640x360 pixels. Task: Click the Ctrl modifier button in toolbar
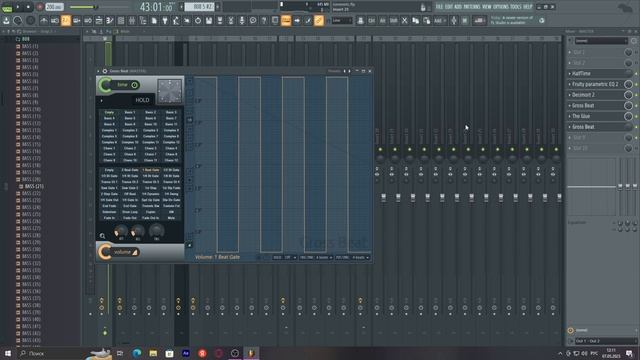(x=371, y=20)
